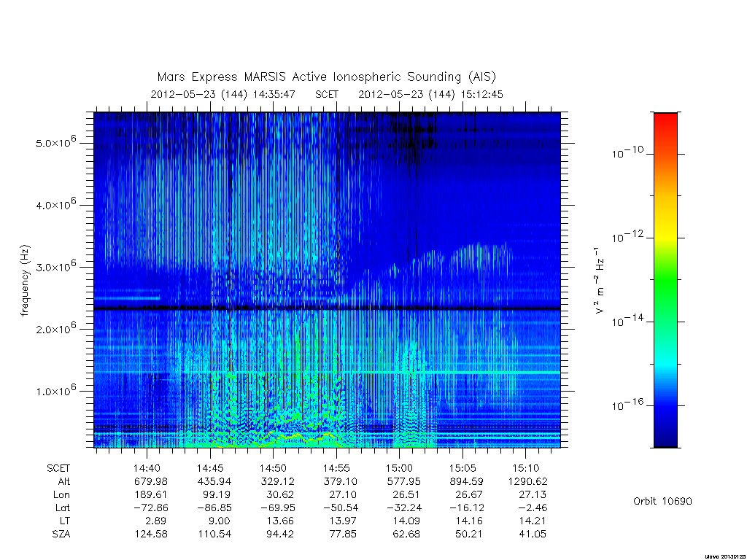Click the color bar 10^-14 tick label

[x=627, y=320]
